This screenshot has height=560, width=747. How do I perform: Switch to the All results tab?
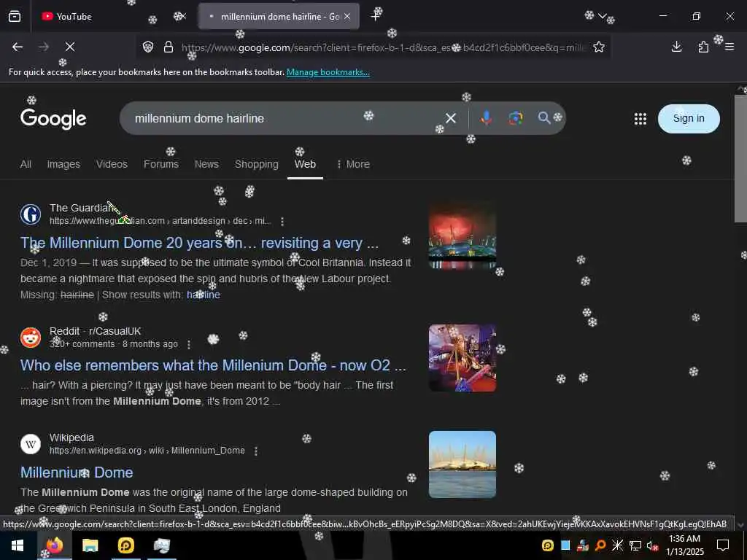26,164
